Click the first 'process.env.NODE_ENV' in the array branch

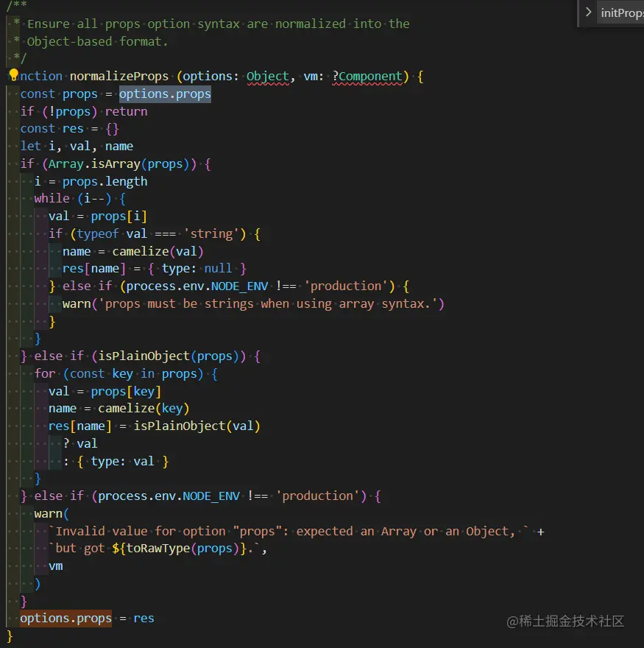pos(197,286)
